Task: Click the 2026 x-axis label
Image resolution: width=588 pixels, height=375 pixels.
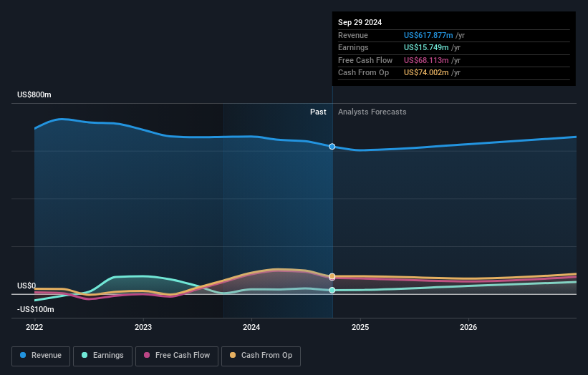Action: (x=468, y=327)
